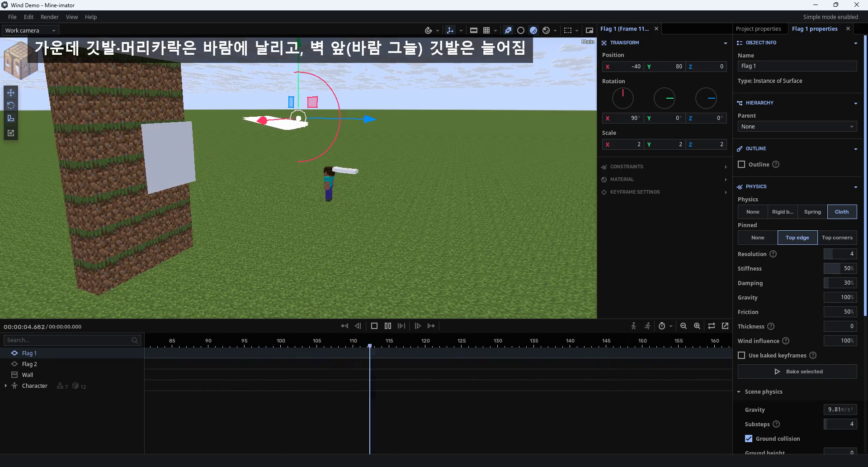Set physics type to Spring
Image resolution: width=868 pixels, height=467 pixels.
coord(812,212)
